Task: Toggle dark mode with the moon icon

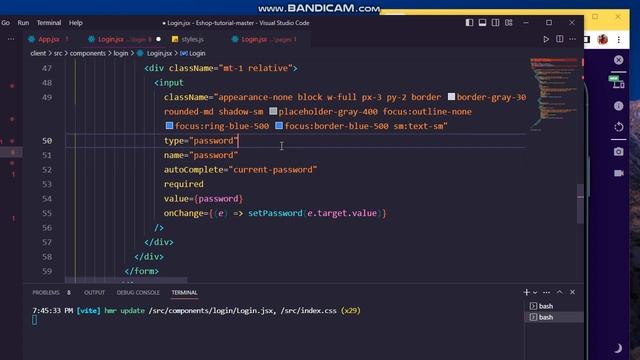Action: pos(618,348)
